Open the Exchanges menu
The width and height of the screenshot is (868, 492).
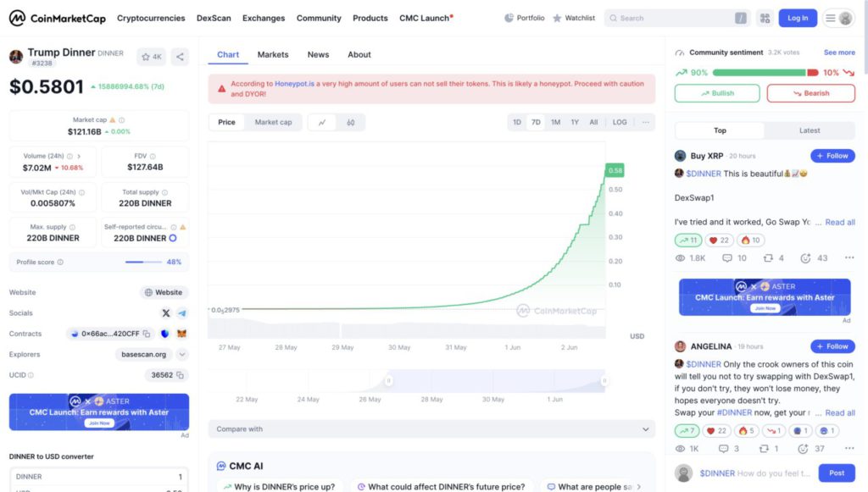click(x=263, y=18)
